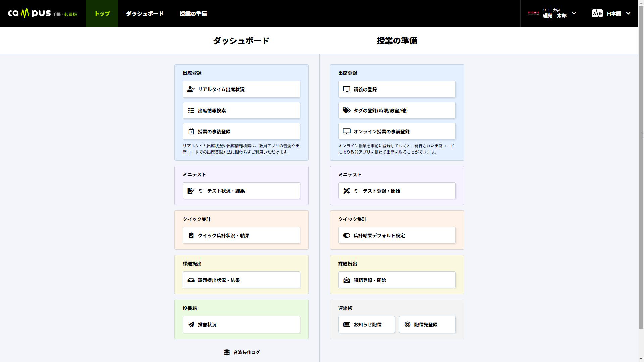Screen dimensions: 644x362
Task: Click the target icon for 配信先登録
Action: (x=407, y=324)
